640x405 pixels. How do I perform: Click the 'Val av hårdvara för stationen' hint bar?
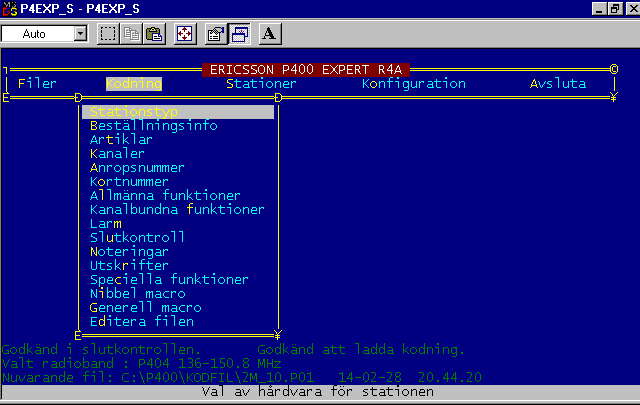(318, 392)
